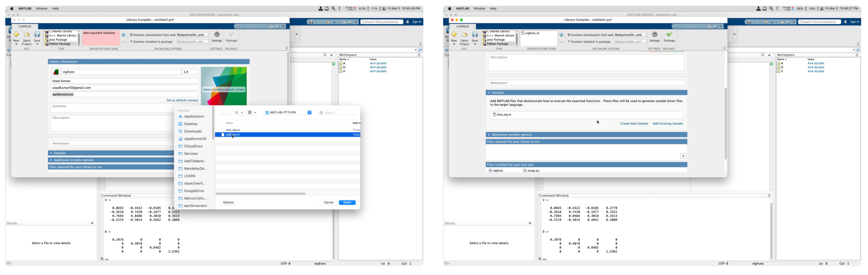Image resolution: width=868 pixels, height=275 pixels.
Task: Expand Additional installer options in left screenshot
Action: coord(51,160)
